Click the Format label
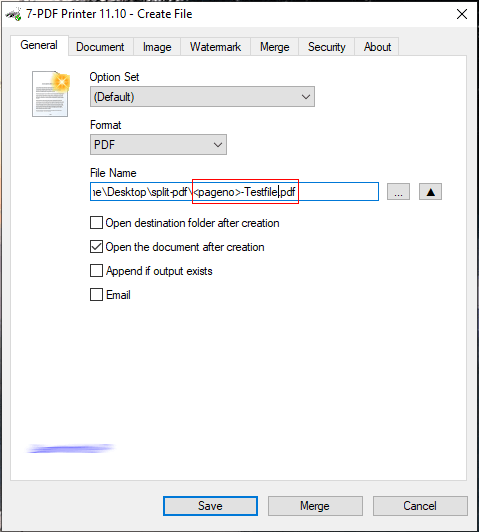479x532 pixels. pos(106,125)
